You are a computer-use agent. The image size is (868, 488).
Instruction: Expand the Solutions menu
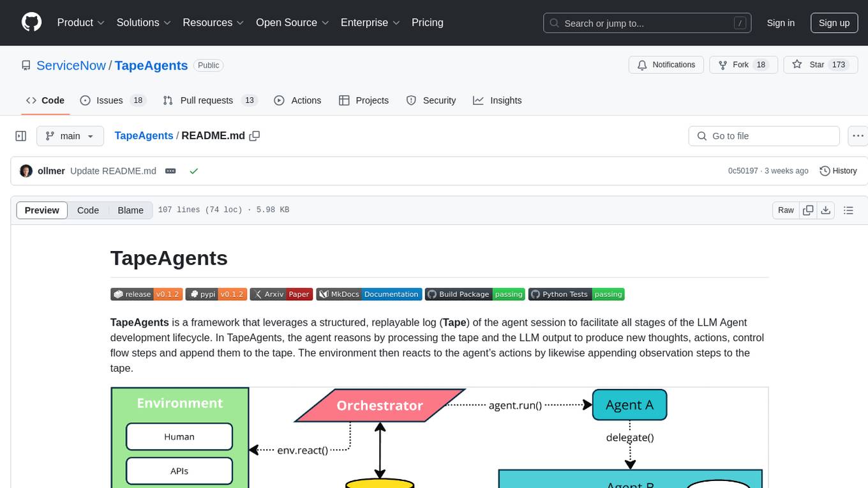pos(144,22)
